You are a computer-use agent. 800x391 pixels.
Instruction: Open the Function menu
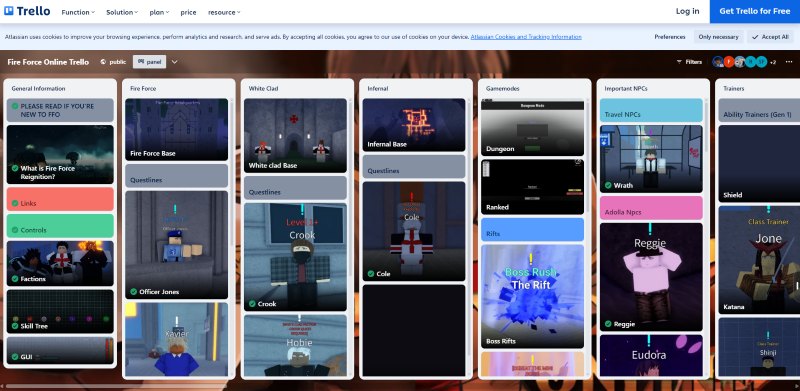click(x=78, y=12)
